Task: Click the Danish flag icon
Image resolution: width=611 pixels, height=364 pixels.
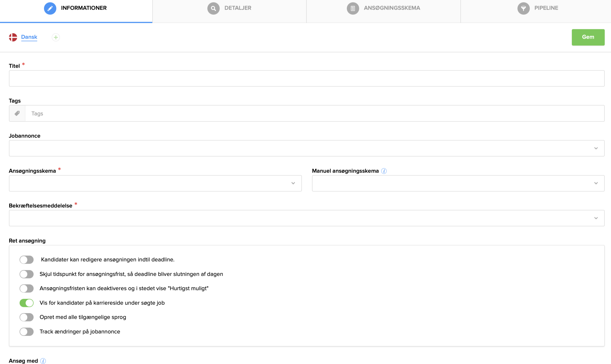Action: (13, 37)
